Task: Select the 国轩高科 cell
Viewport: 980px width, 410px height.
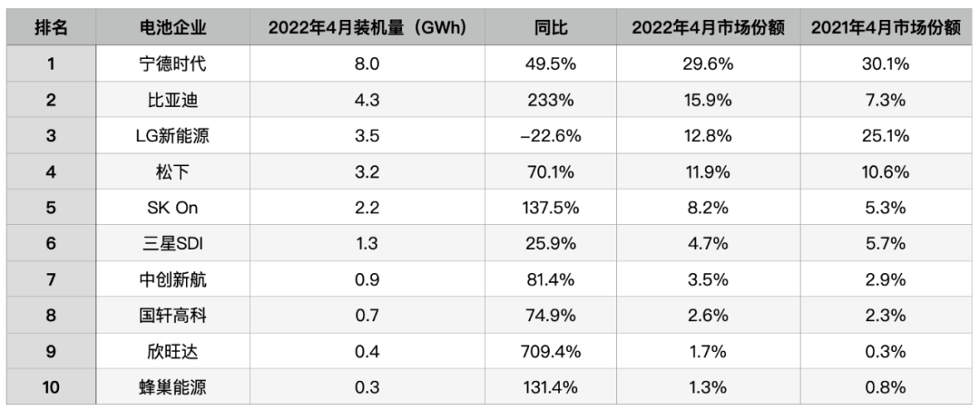Action: pyautogui.click(x=169, y=316)
